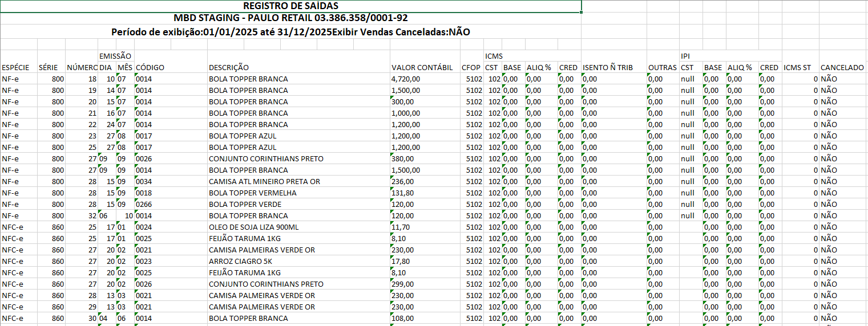The image size is (868, 326).
Task: Select the BOLA TOPPER VERDE cell
Action: click(245, 204)
